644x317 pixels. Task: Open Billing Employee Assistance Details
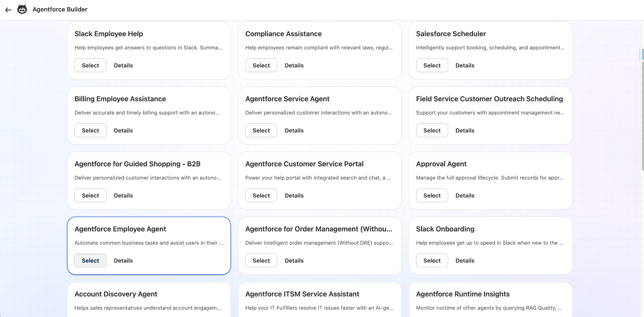coord(123,131)
